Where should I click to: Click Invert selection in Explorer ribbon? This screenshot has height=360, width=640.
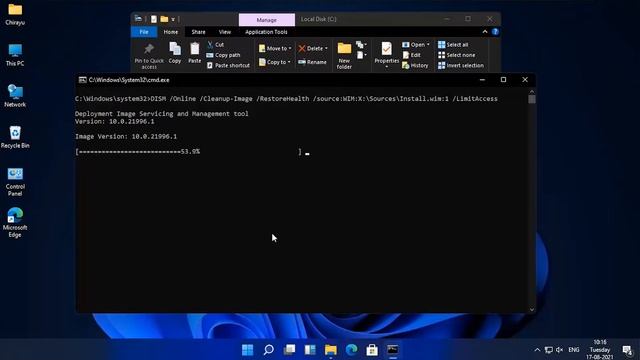coord(461,65)
